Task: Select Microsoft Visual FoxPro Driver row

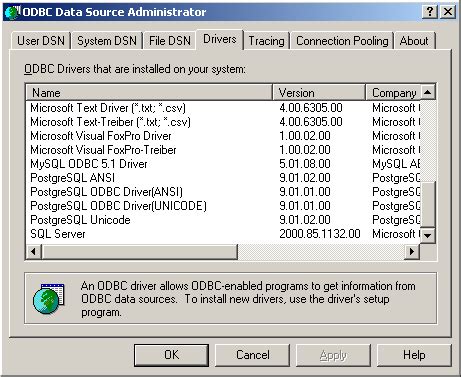Action: point(223,136)
